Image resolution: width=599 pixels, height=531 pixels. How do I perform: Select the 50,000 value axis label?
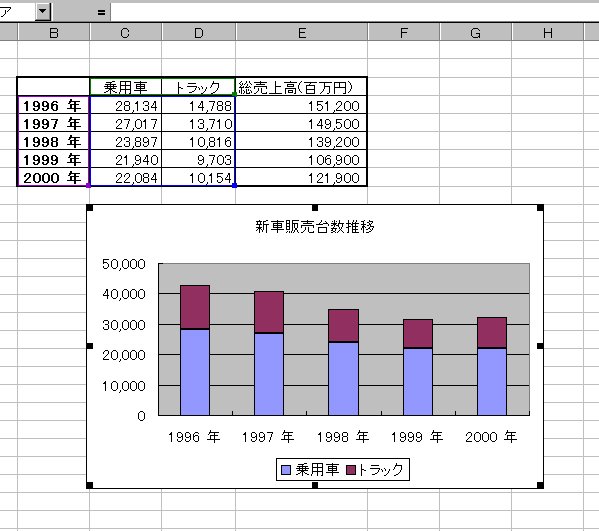tap(124, 264)
